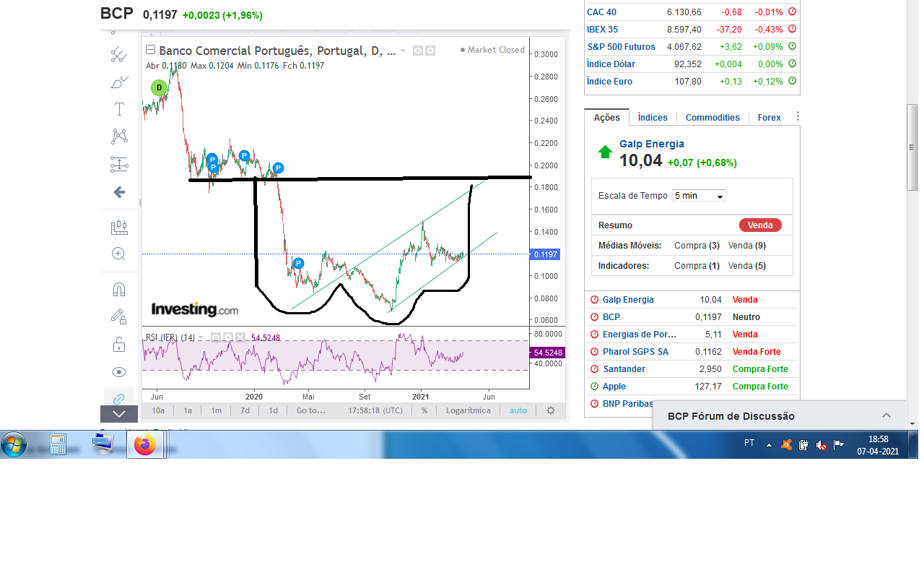
Task: Collapse the Banco Comercial Português legend box
Action: coord(150,50)
